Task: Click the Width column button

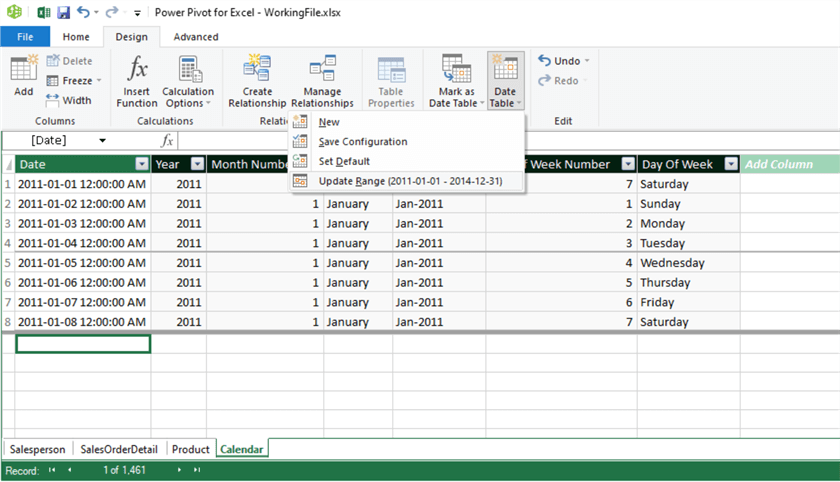Action: point(68,100)
